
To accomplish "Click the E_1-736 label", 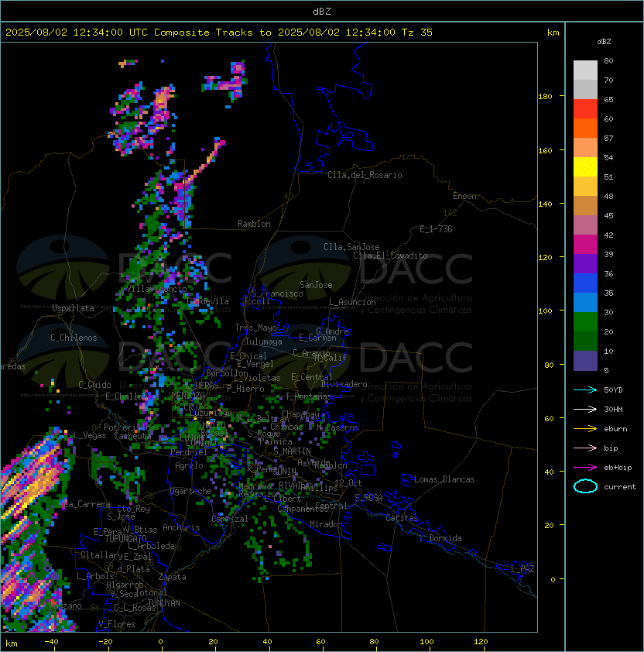I will point(436,229).
